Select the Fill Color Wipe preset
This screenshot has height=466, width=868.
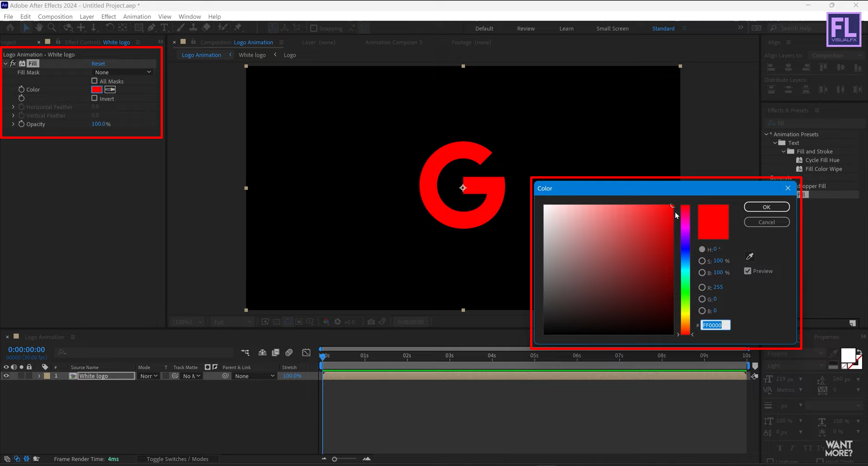[x=824, y=169]
